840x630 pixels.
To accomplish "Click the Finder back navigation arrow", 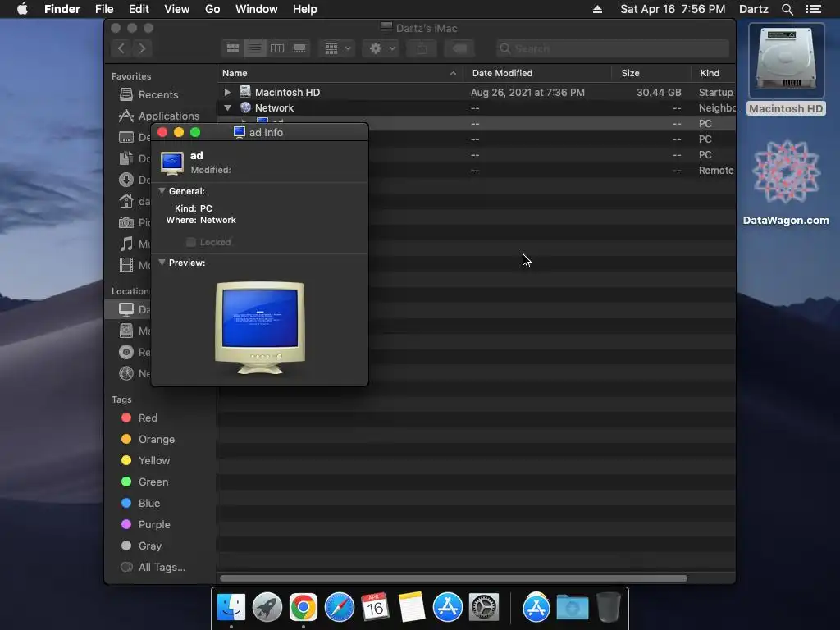I will click(x=121, y=48).
